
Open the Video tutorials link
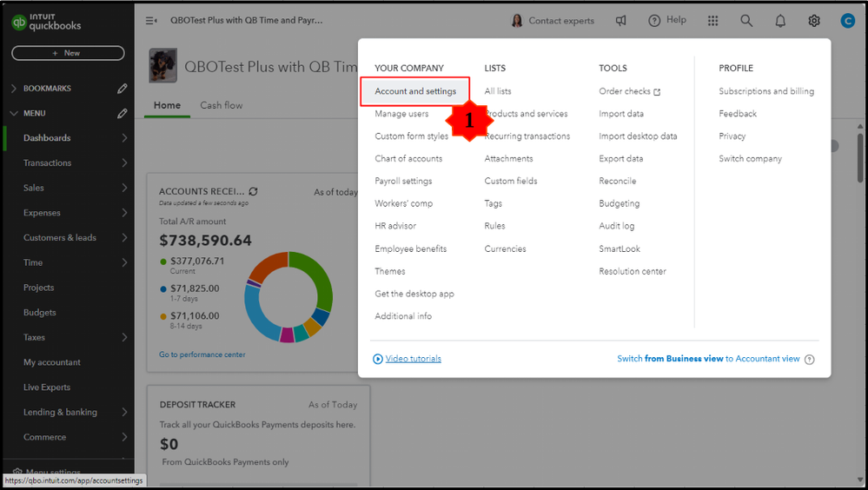(x=413, y=359)
